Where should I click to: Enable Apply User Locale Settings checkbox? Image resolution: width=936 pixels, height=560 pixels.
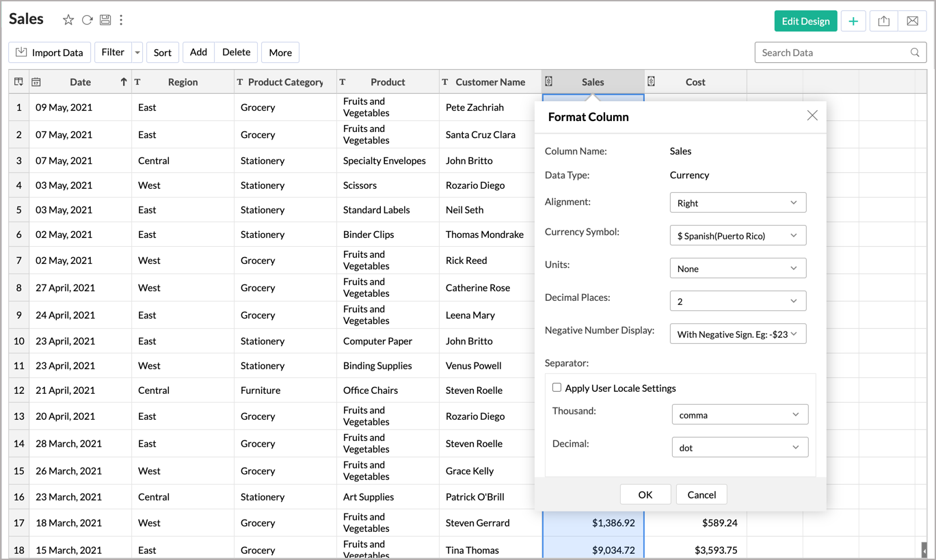[557, 388]
